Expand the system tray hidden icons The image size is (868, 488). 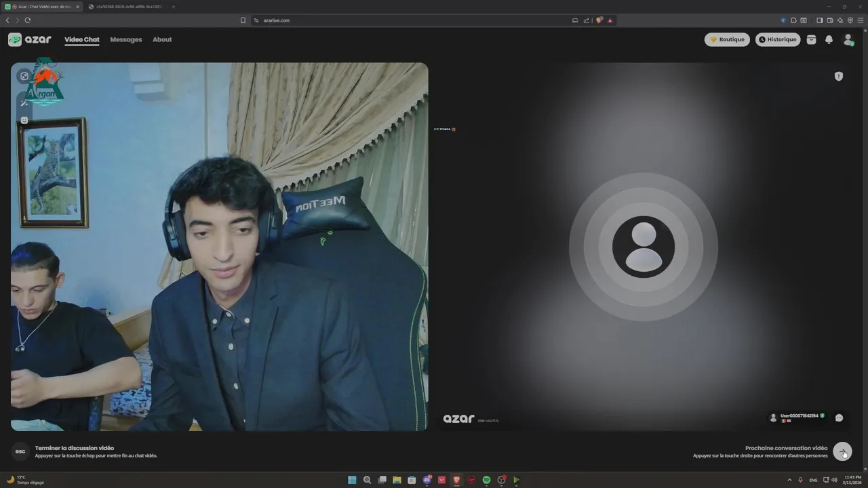pos(789,480)
